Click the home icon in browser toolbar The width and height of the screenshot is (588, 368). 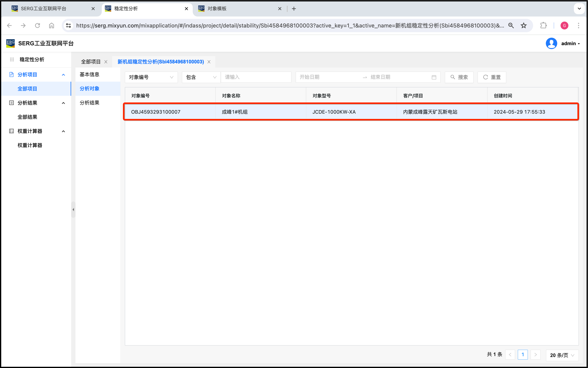[x=52, y=26]
